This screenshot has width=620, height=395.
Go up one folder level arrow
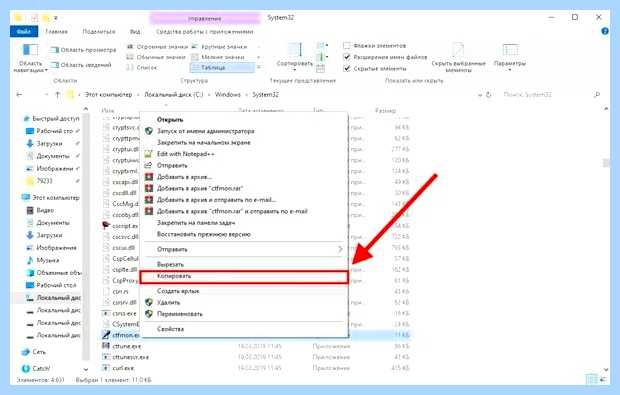[58, 94]
